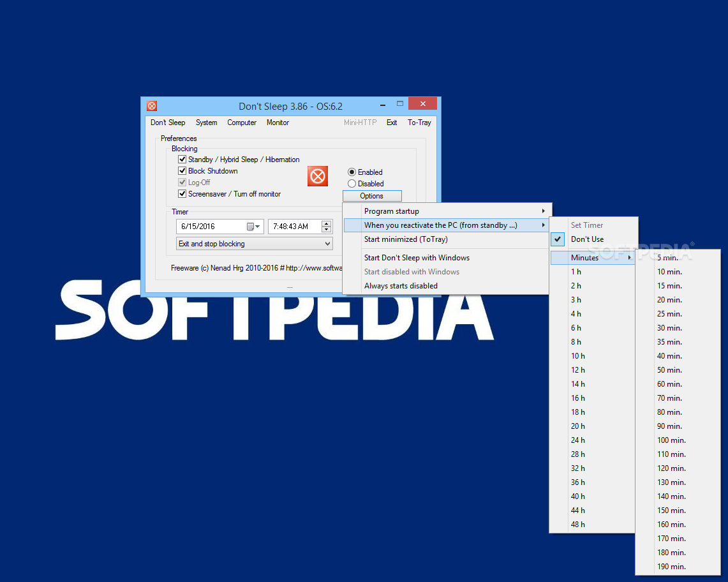The height and width of the screenshot is (582, 728).
Task: Toggle the Log-Off checkbox
Action: [182, 183]
